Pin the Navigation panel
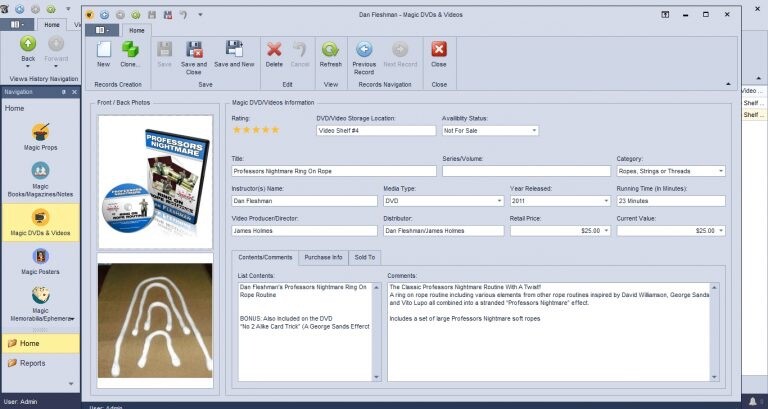 [64, 92]
